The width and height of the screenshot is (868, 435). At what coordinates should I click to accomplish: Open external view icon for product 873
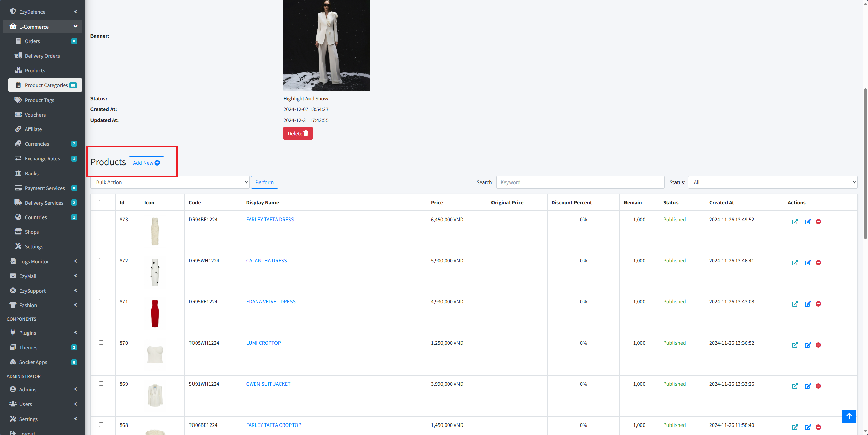click(x=795, y=222)
